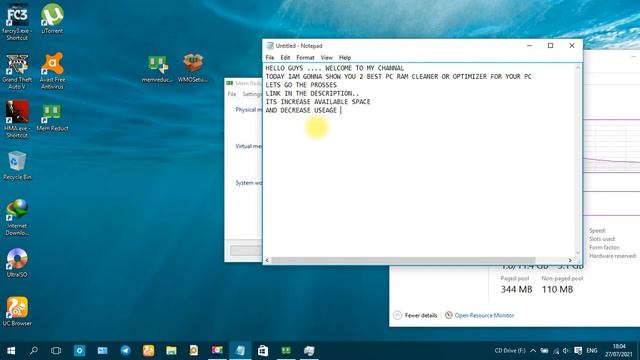Open Microsoft Store from the taskbar
This screenshot has height=360, width=640.
[x=263, y=351]
